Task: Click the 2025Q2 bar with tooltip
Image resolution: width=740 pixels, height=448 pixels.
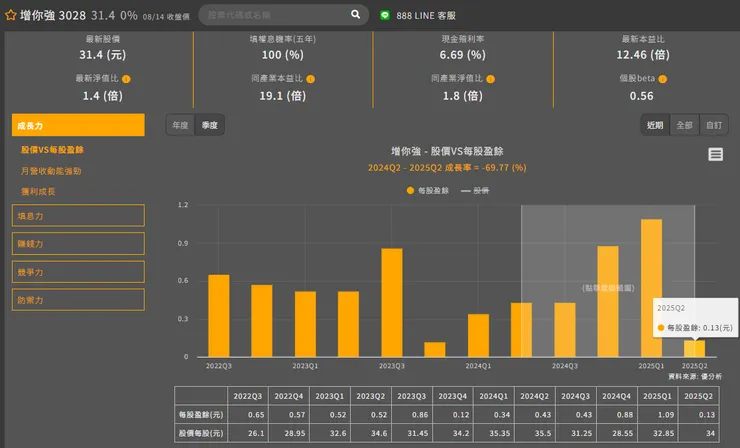Action: (695, 349)
